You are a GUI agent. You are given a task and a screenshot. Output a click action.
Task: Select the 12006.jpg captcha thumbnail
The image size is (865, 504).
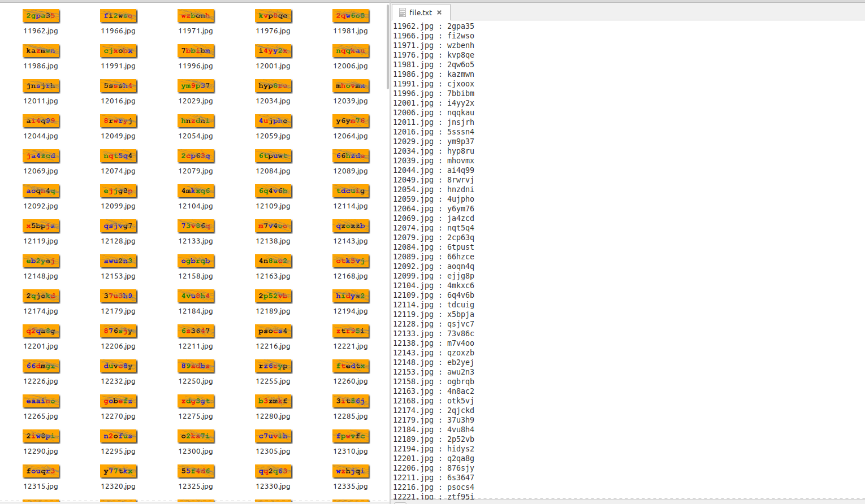pos(351,51)
